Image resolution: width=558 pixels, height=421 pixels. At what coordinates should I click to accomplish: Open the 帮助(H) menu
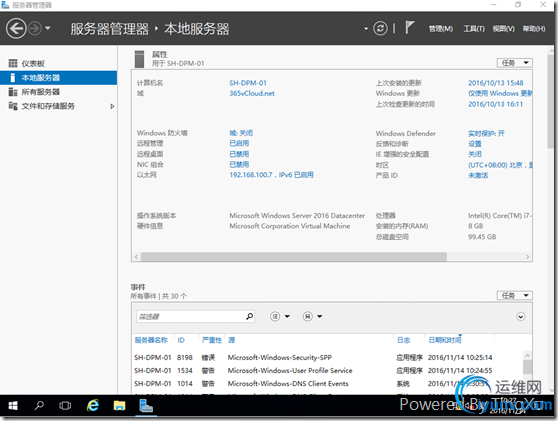point(534,29)
